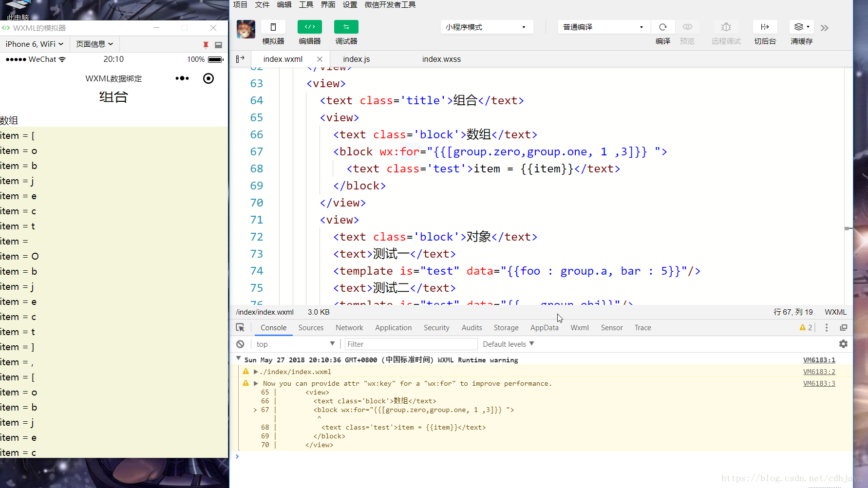868x488 pixels.
Task: Click the line and column status entry
Action: [x=793, y=312]
